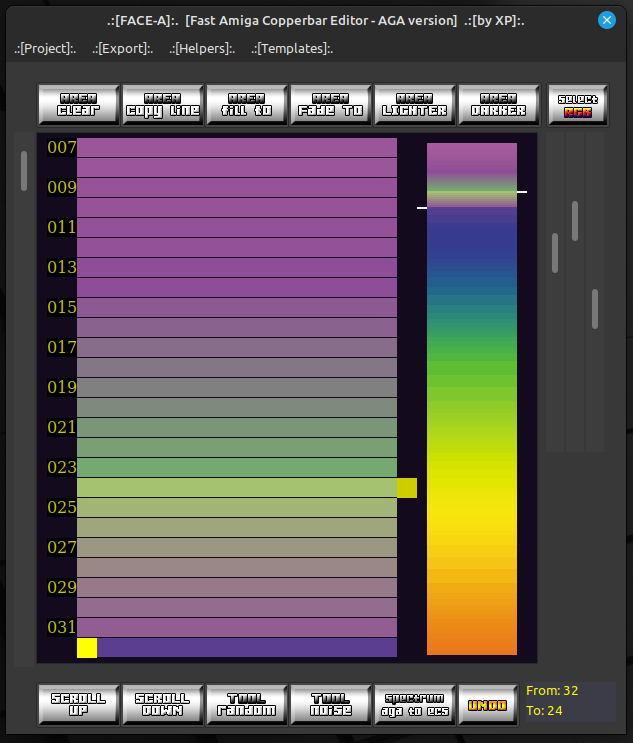The width and height of the screenshot is (633, 743).
Task: Expand the Helpers menu
Action: point(202,48)
